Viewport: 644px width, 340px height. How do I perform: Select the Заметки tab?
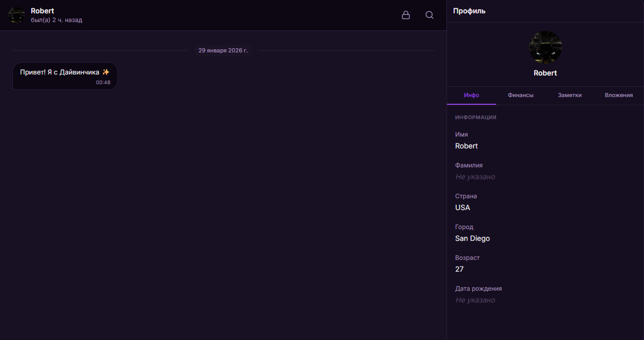point(570,96)
